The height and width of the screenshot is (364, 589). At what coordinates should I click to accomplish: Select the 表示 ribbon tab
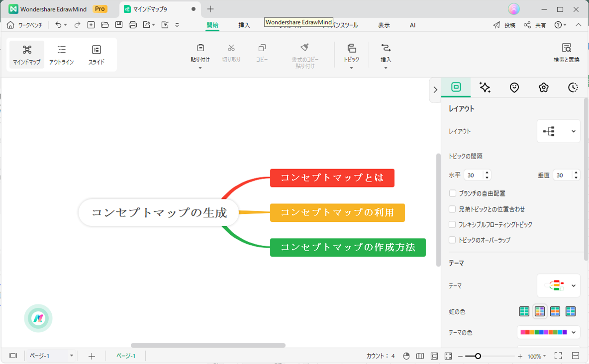point(384,25)
